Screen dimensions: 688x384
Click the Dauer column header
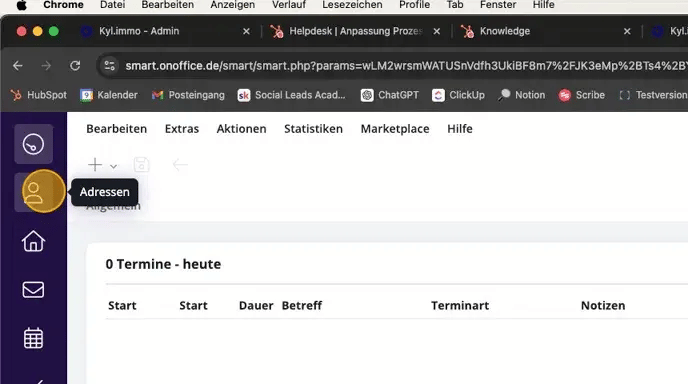(x=256, y=305)
